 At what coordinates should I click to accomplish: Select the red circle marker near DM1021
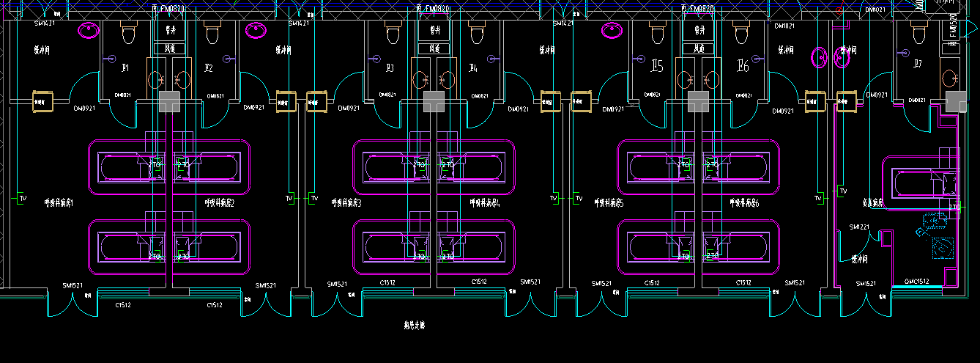839,11
